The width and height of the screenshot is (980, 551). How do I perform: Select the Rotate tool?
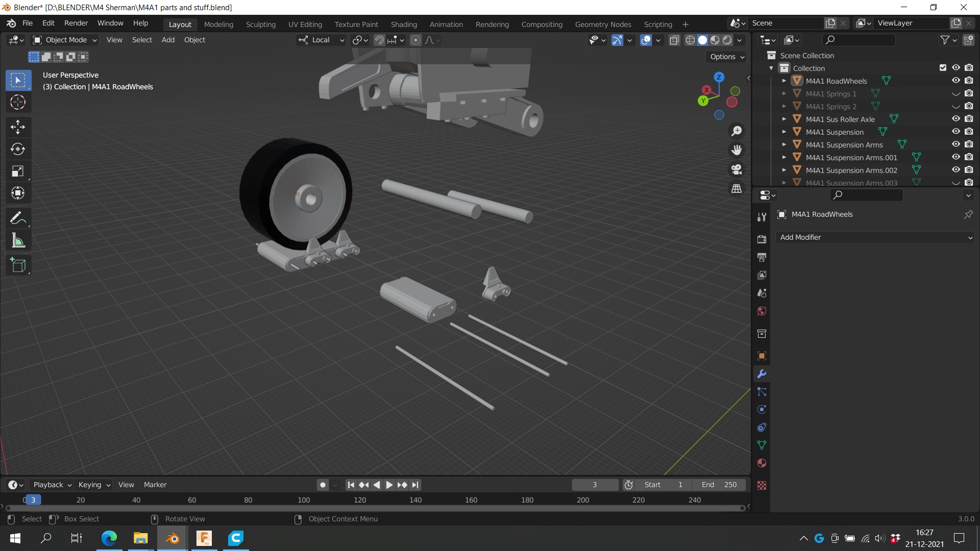(18, 149)
